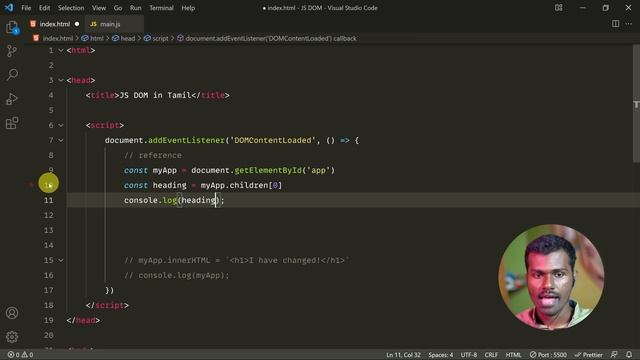
Task: Click the title text JS DOM in Tamil
Action: pos(155,96)
